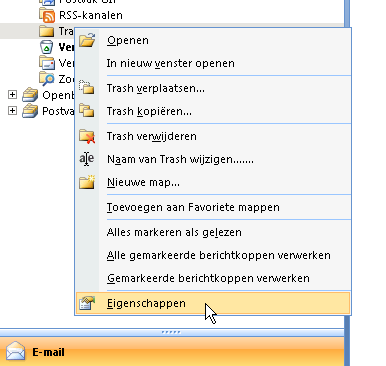Screen dimensions: 386x366
Task: Click the navigation pane splitter grip dots
Action: 171,332
